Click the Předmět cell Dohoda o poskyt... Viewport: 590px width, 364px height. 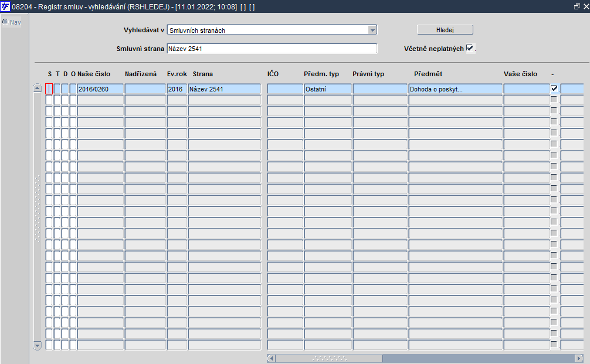pyautogui.click(x=455, y=89)
